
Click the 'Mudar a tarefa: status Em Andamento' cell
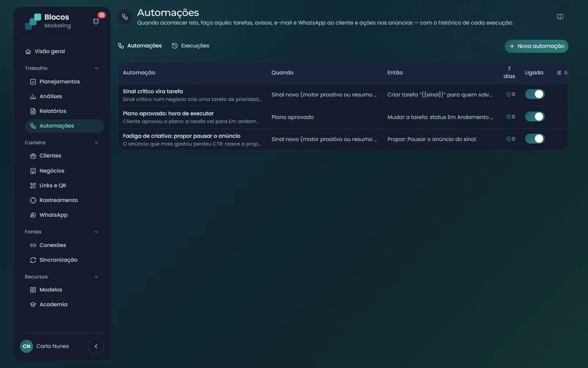[x=440, y=117]
